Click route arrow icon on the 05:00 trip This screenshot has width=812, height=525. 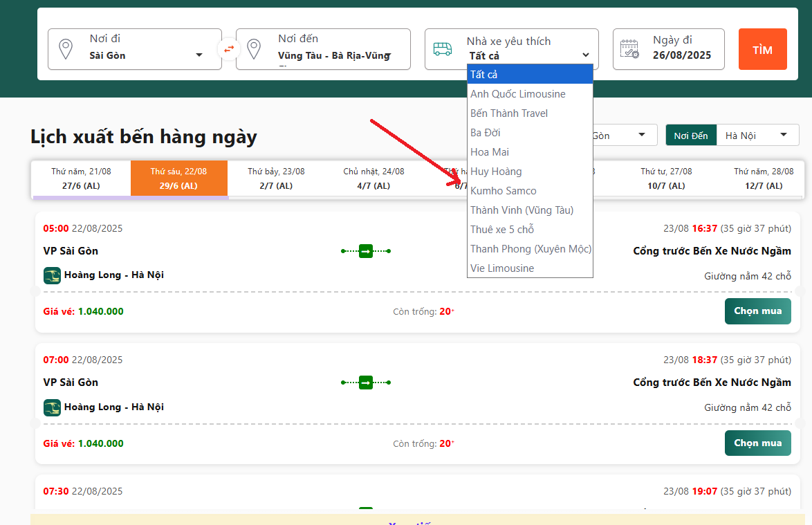[366, 251]
